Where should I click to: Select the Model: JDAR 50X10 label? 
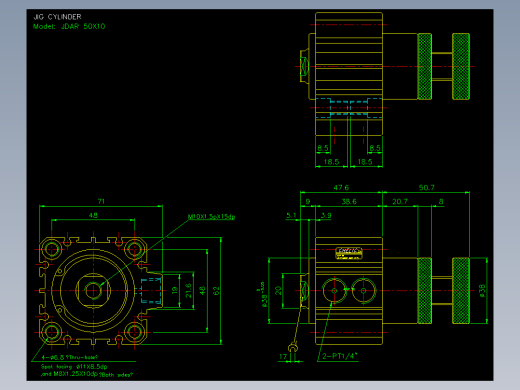click(69, 26)
